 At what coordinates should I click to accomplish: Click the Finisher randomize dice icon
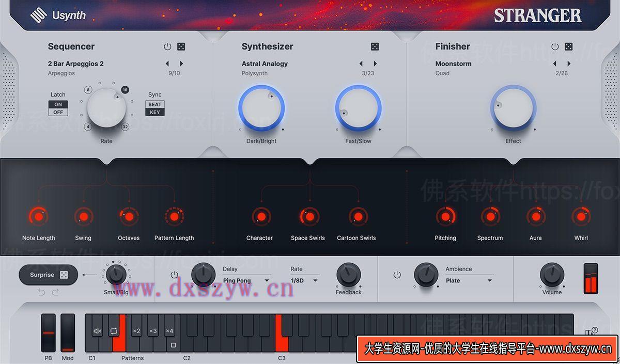(x=569, y=46)
